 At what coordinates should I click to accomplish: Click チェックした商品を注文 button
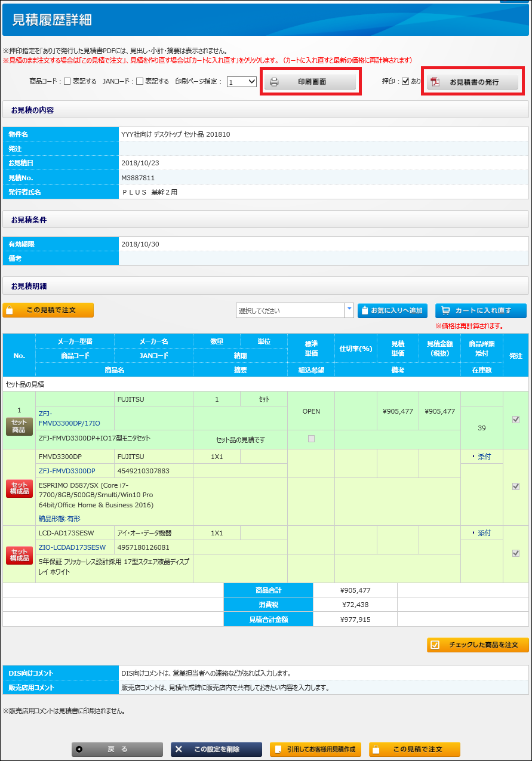[478, 645]
